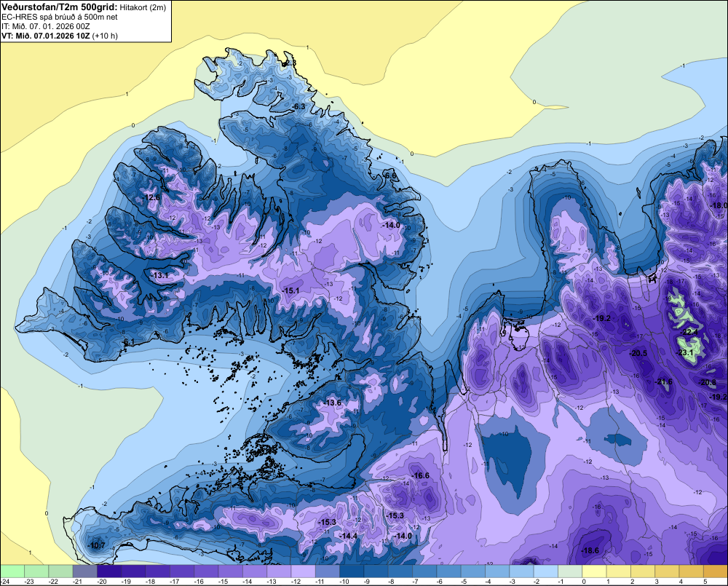Viewport: 728px width, 586px height.
Task: Click the -13.1 temperature label
Action: pos(160,275)
